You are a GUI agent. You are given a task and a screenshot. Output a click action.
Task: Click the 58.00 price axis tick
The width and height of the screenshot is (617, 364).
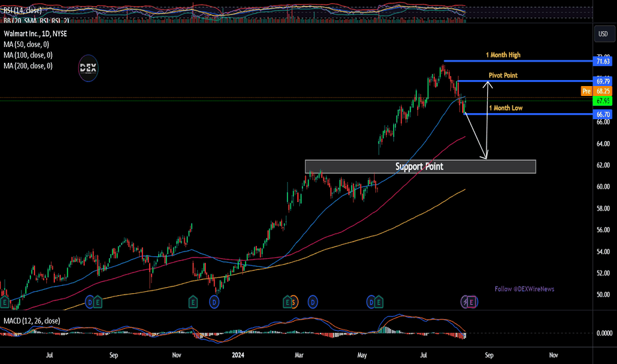coord(603,208)
